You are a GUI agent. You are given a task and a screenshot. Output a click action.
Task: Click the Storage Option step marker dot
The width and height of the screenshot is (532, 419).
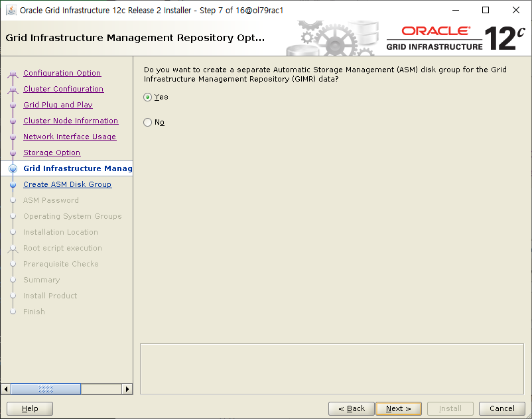(x=13, y=153)
